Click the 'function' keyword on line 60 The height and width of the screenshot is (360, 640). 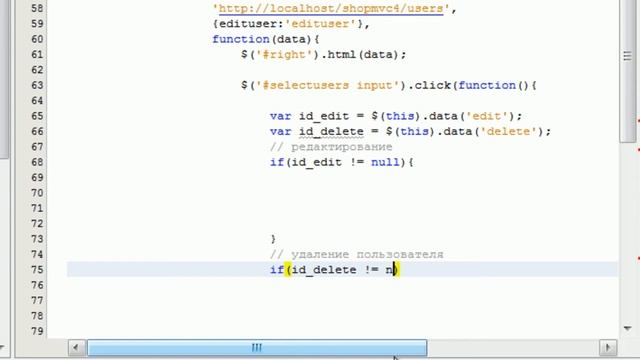click(241, 39)
